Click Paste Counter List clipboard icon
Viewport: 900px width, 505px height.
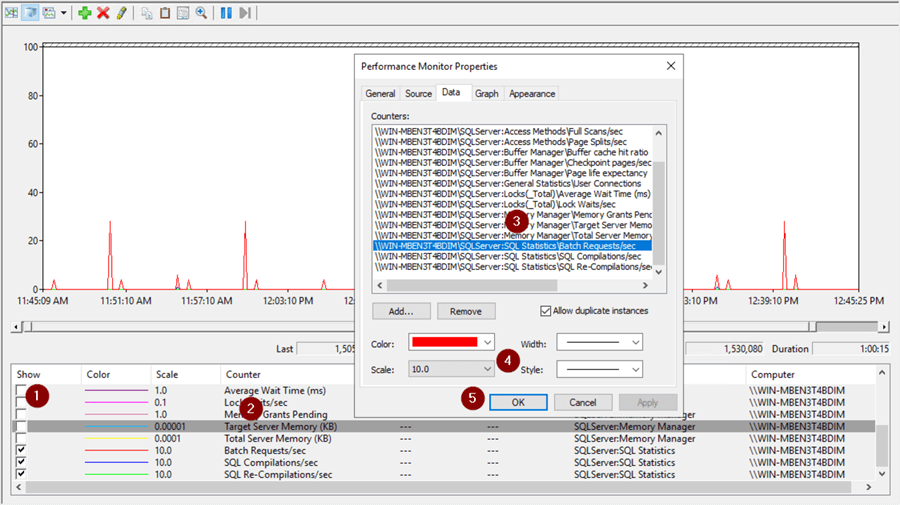pyautogui.click(x=165, y=13)
